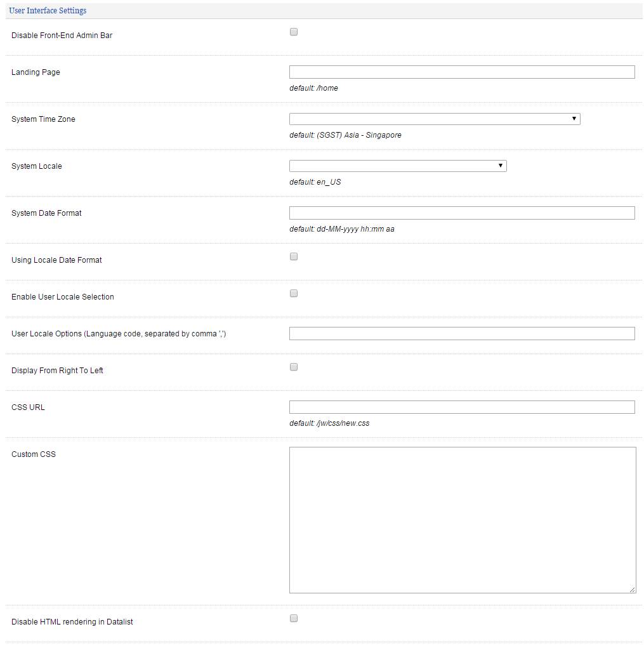Click the Custom CSS field label
This screenshot has height=648, width=644.
click(x=34, y=454)
